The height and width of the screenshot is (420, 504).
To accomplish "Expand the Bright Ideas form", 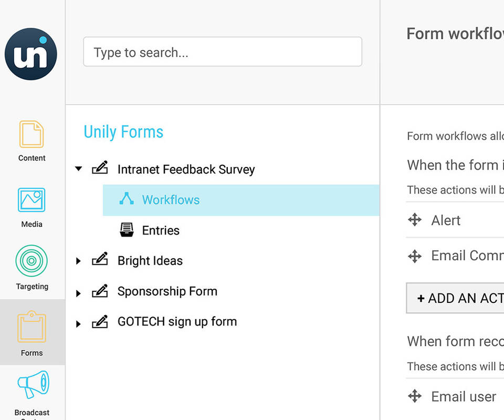I will 79,261.
